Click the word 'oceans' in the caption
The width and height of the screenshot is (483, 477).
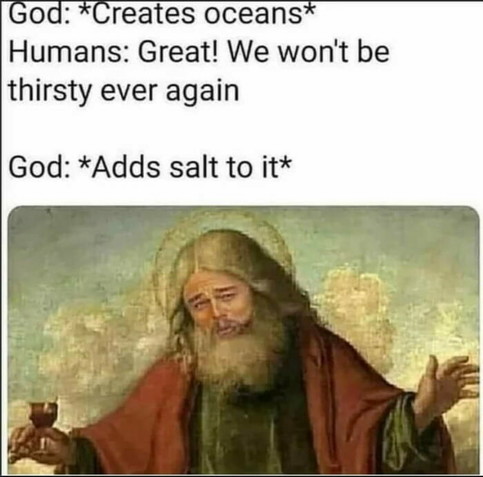click(x=253, y=16)
